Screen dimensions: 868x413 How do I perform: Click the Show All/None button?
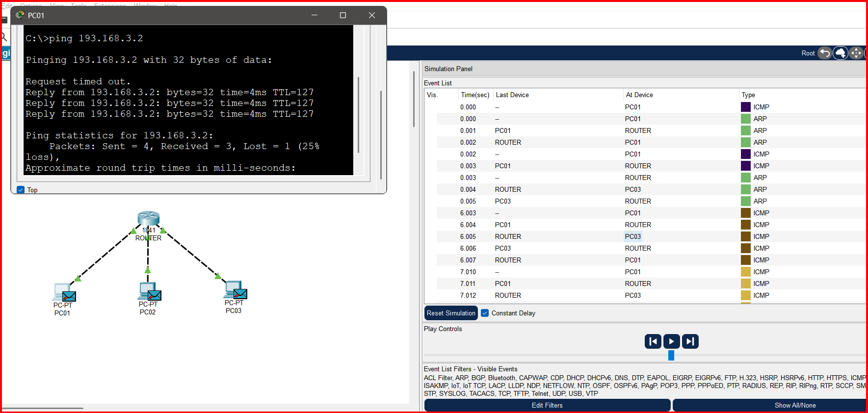coord(769,405)
